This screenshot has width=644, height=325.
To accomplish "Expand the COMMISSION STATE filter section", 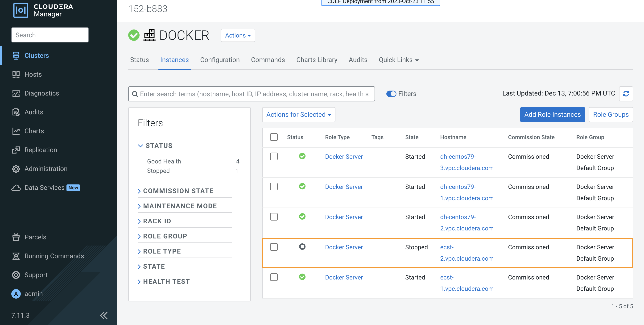I will 178,191.
